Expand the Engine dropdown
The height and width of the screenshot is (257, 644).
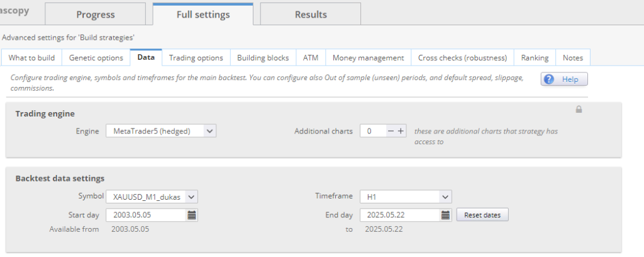(210, 131)
